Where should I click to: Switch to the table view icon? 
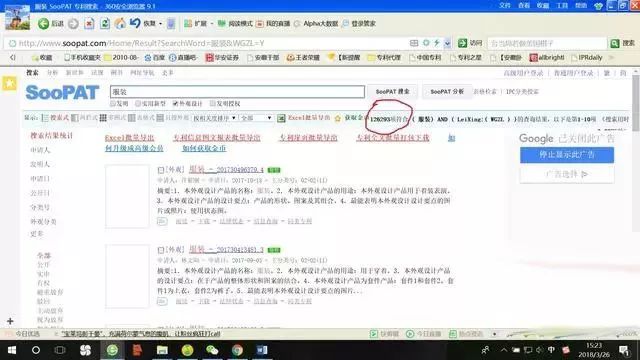point(131,118)
